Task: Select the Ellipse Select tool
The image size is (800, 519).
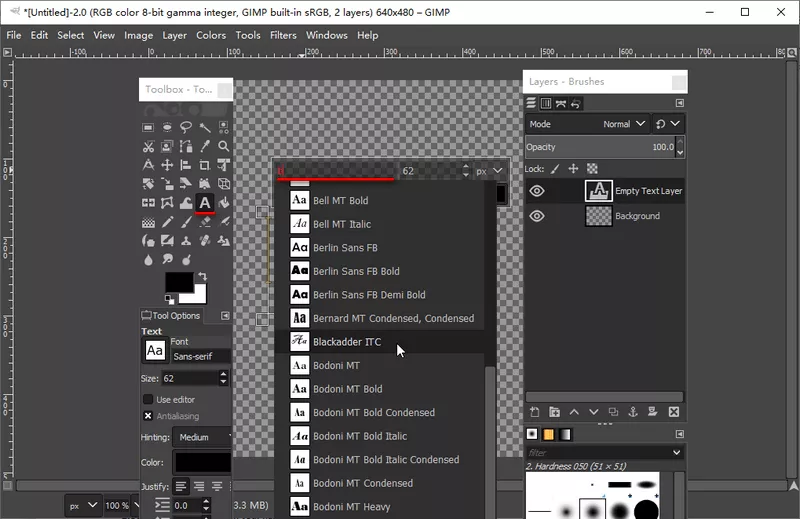Action: point(167,127)
